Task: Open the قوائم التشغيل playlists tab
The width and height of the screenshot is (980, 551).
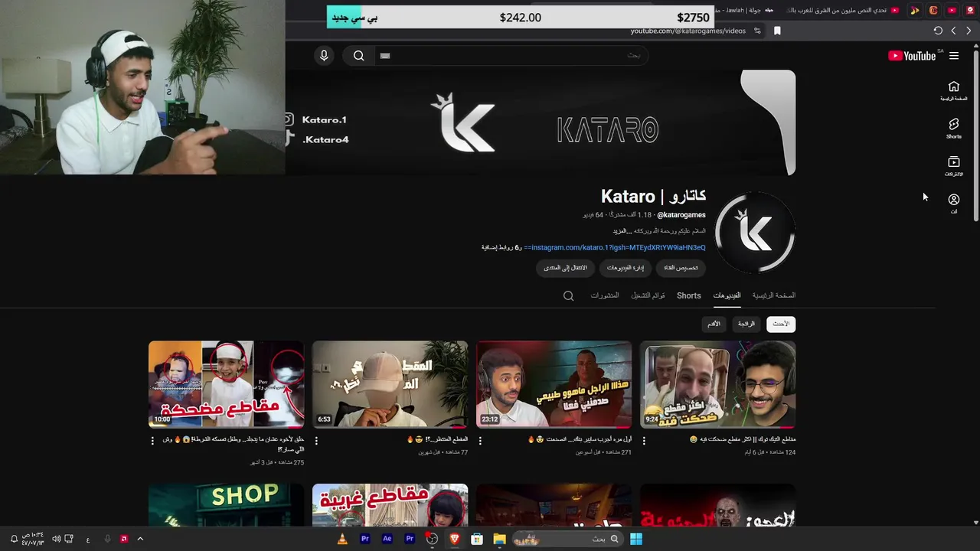Action: (648, 295)
